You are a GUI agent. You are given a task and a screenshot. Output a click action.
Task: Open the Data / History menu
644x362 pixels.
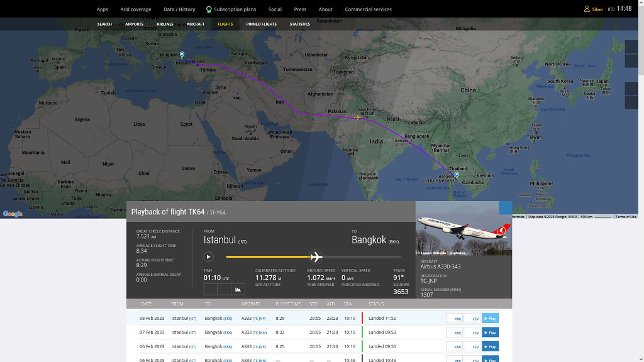coord(179,9)
